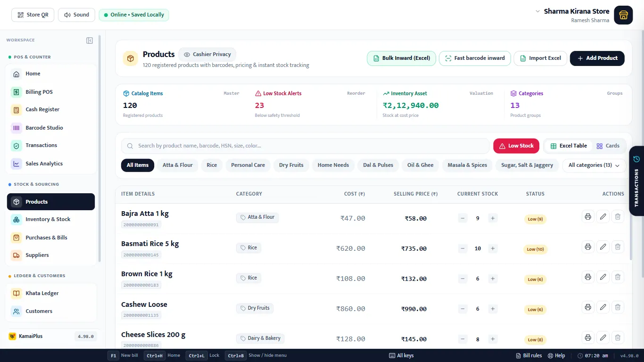The height and width of the screenshot is (362, 644).
Task: Click the sidebar vertical scrollbar
Action: point(99,148)
